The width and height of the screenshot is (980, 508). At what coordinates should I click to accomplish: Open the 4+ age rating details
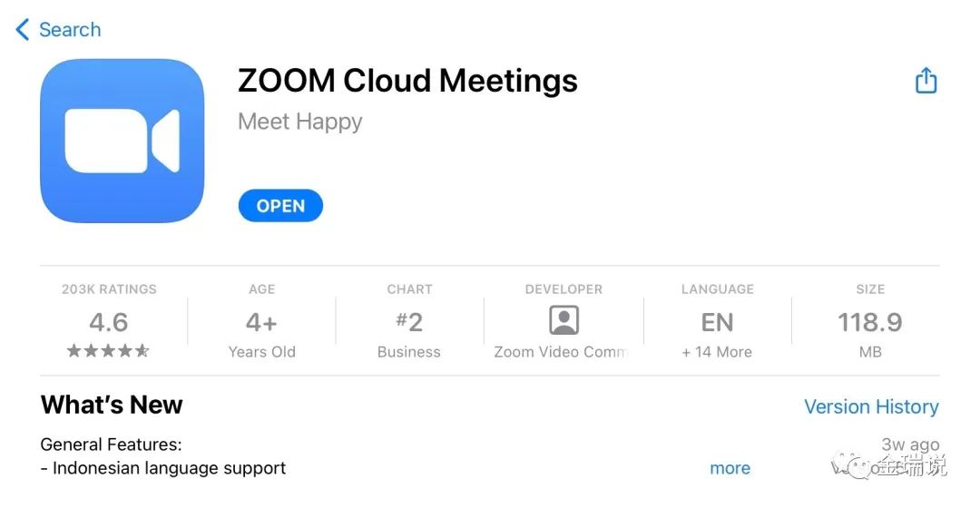coord(261,322)
